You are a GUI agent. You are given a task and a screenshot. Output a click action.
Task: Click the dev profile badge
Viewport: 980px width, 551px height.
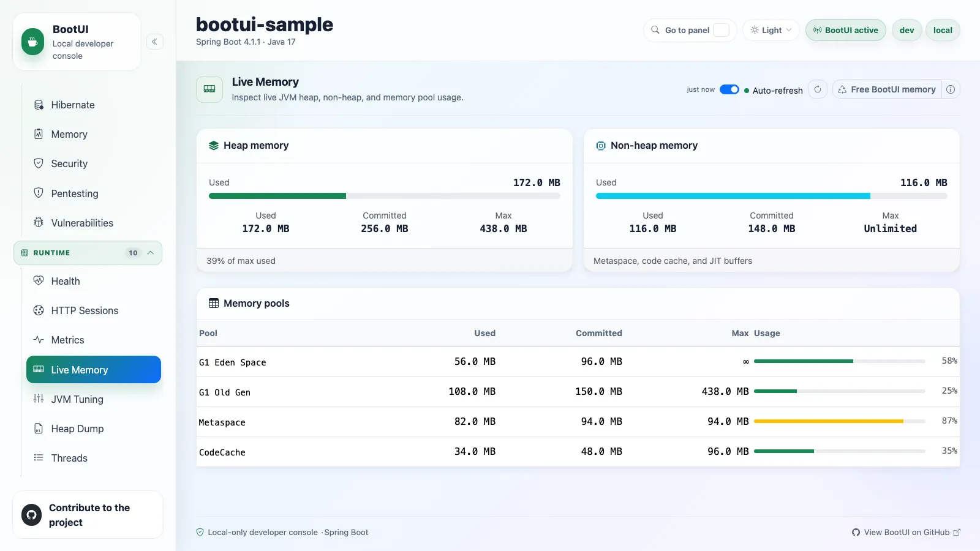point(907,30)
